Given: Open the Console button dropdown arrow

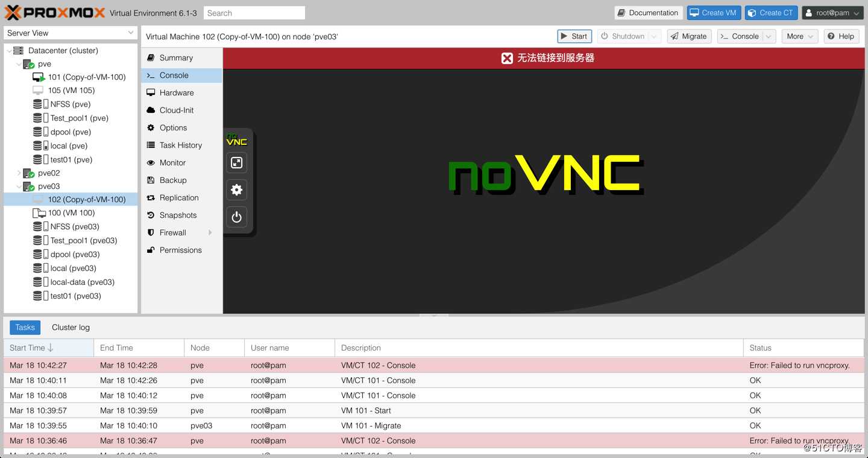Looking at the screenshot, I should coord(769,36).
